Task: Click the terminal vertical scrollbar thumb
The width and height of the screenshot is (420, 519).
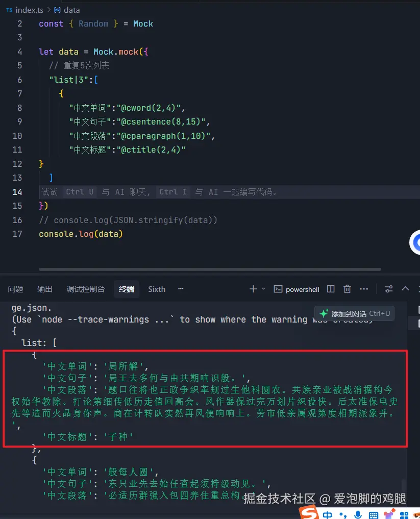Action: pos(404,485)
